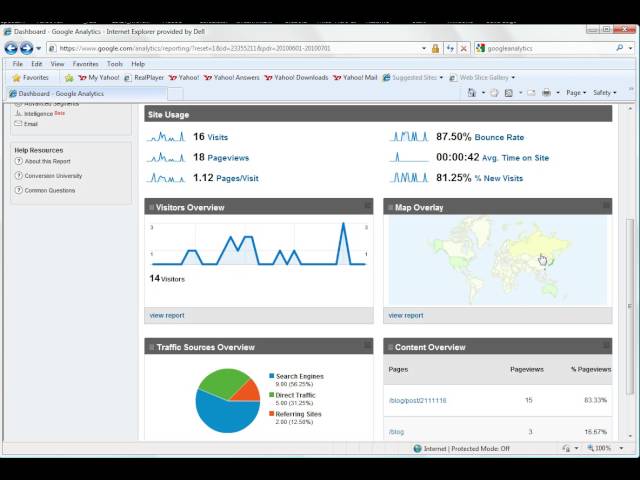Open the Favorites star button
The image size is (640, 480).
pos(30,78)
